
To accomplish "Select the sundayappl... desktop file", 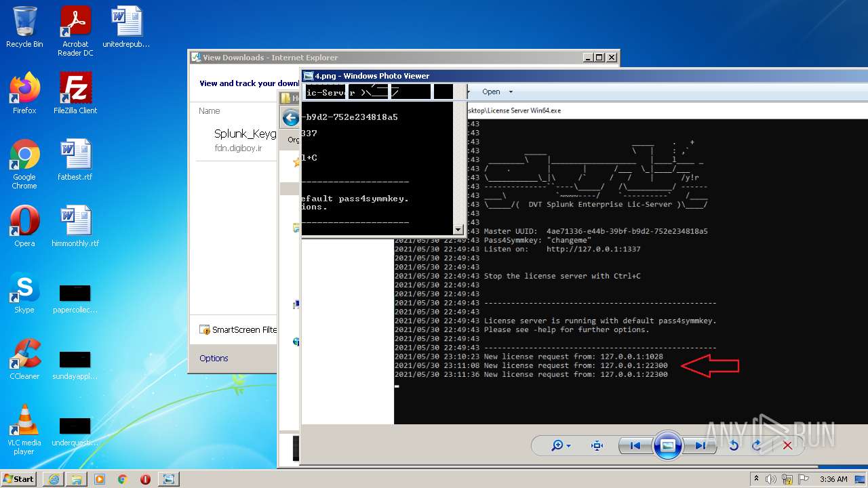I will (75, 365).
